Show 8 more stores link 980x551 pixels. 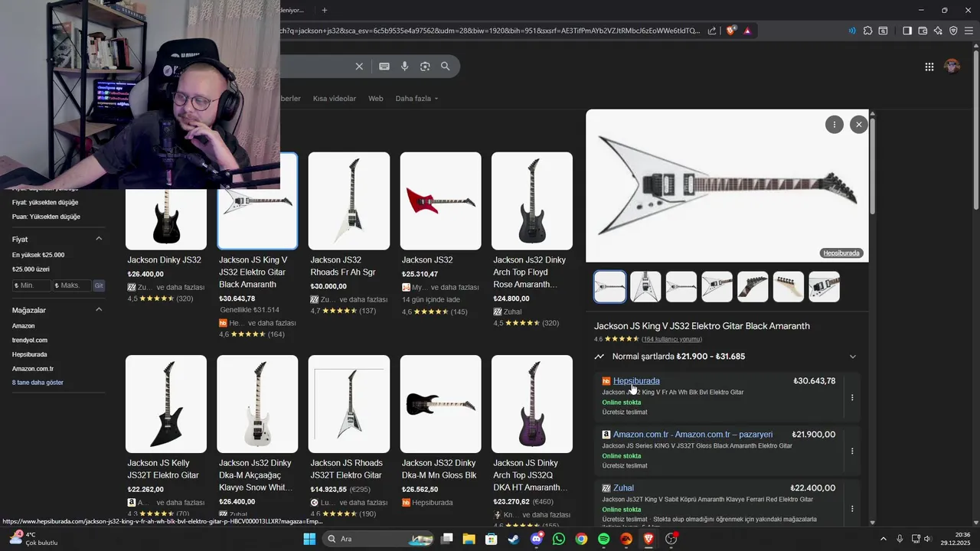tap(38, 383)
